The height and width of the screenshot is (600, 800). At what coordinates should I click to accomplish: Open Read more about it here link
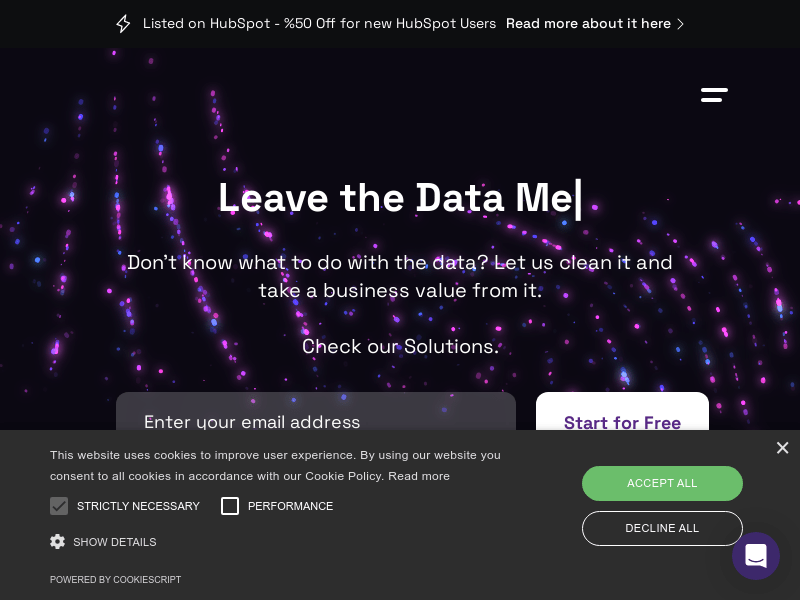point(588,23)
